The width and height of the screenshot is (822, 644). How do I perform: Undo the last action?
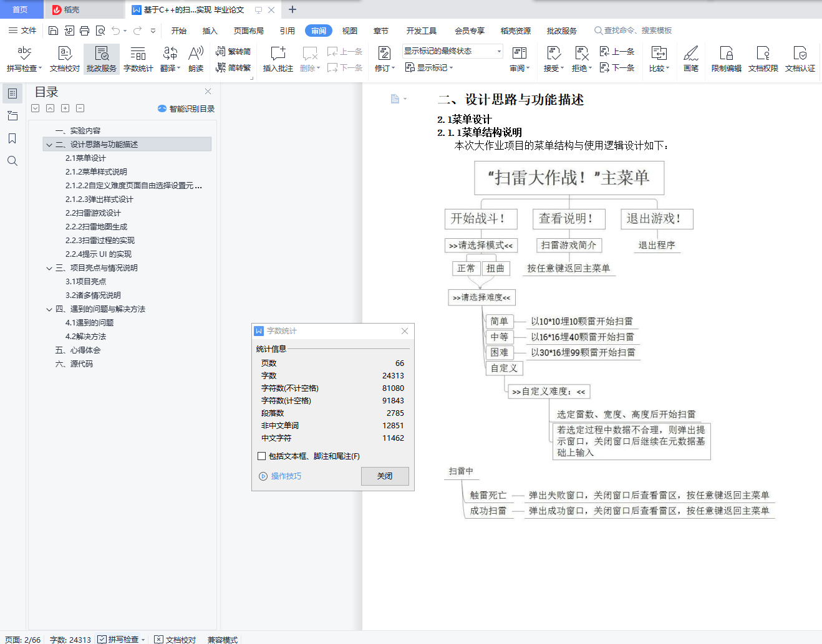pyautogui.click(x=115, y=31)
